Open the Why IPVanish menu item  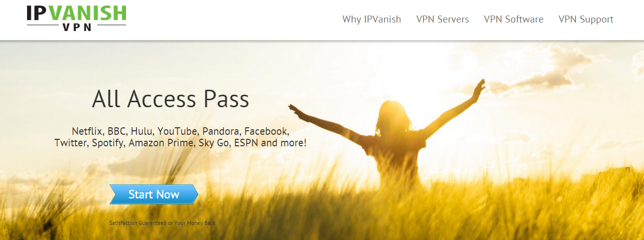pos(371,20)
